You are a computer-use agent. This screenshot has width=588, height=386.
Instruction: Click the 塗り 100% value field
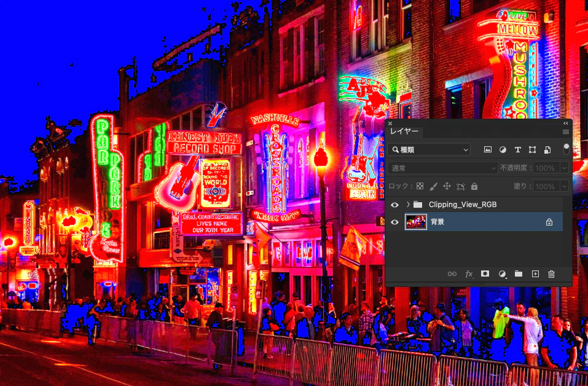click(546, 186)
